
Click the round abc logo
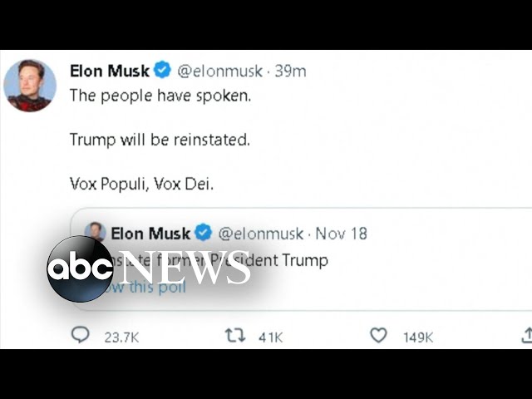pos(80,268)
